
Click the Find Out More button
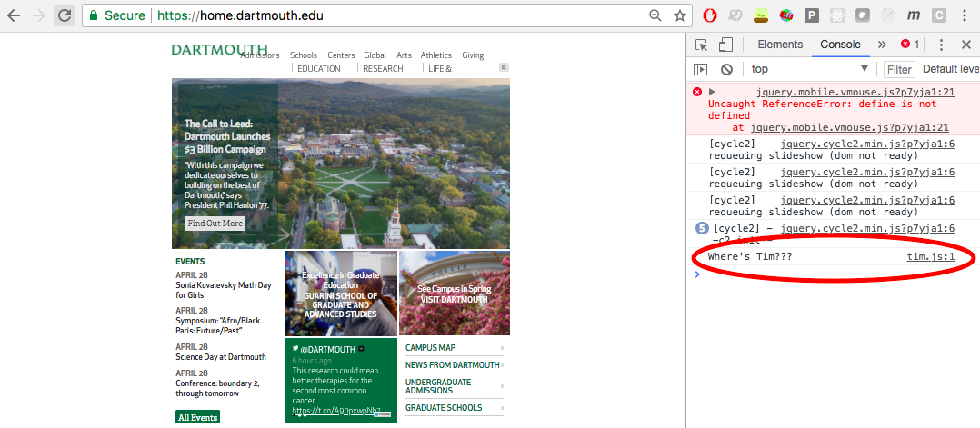[x=215, y=223]
